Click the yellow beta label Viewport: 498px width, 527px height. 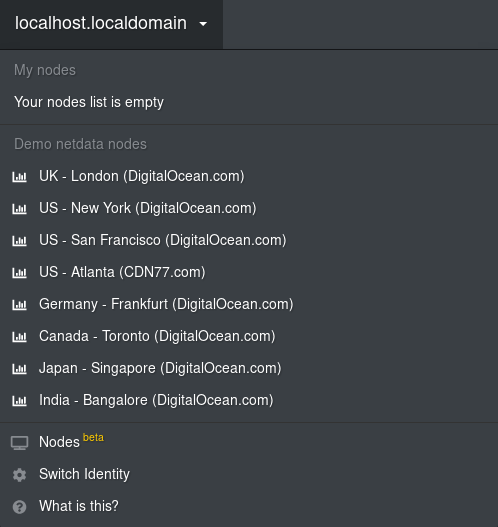pos(93,437)
